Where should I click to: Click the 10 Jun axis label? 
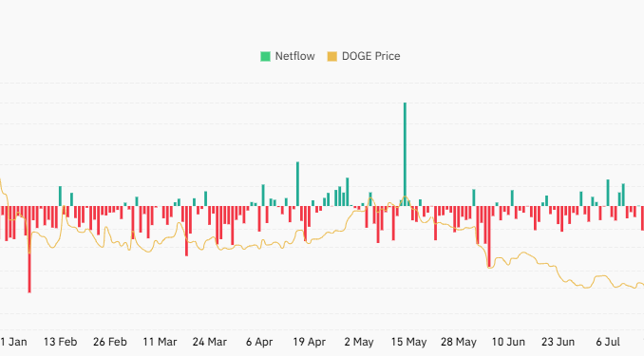(x=508, y=342)
